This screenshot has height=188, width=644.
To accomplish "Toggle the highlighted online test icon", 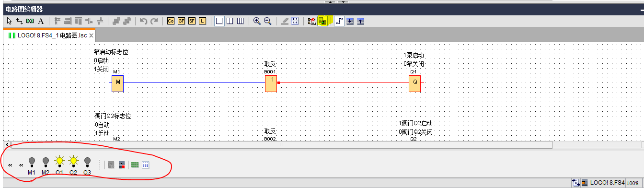I will point(322,21).
